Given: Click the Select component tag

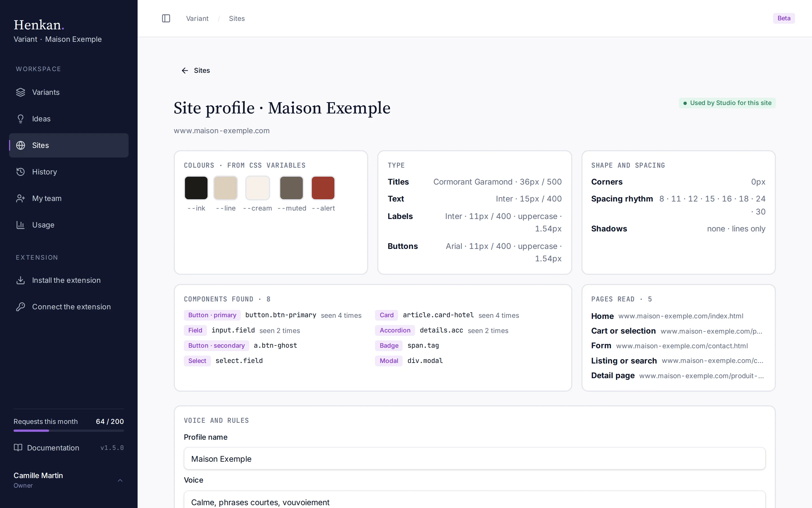Looking at the screenshot, I should coord(197,361).
